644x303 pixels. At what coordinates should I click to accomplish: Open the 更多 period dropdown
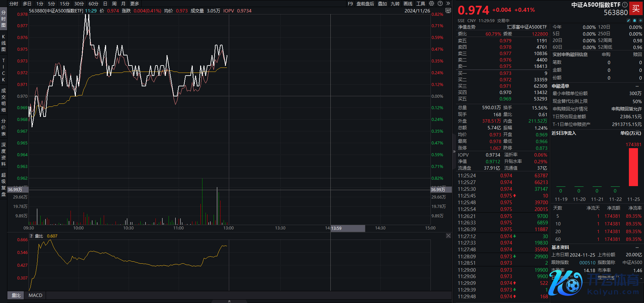coord(135,4)
